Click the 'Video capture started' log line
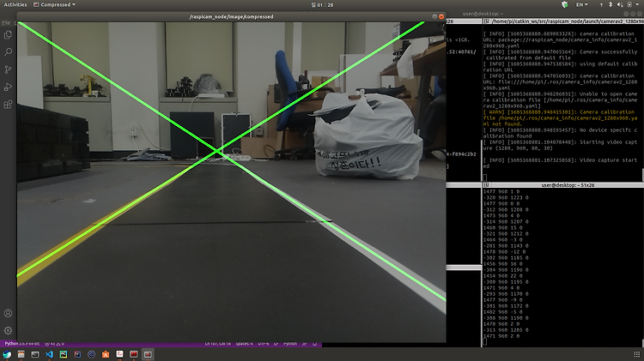Viewport: 644px width, 361px height. point(560,163)
